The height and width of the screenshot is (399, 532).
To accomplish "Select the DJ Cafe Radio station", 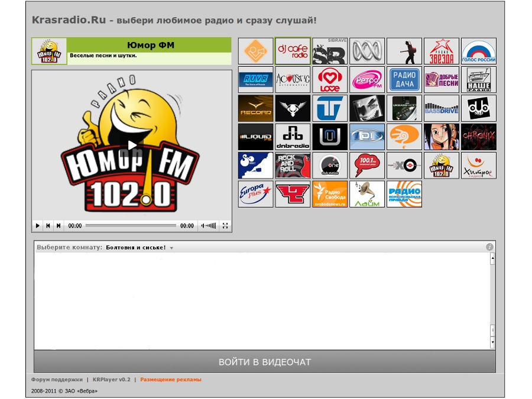I will click(x=293, y=51).
